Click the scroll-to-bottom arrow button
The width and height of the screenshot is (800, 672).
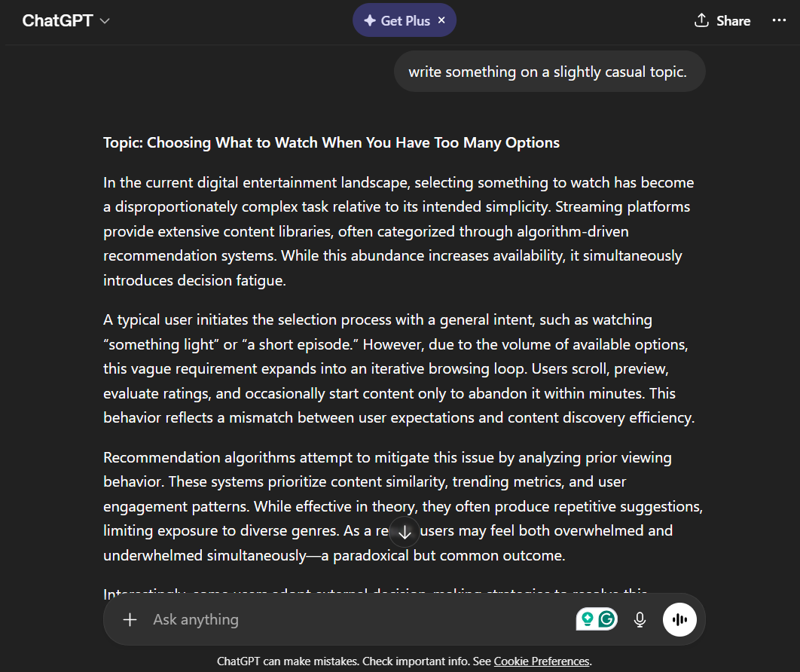(x=405, y=532)
